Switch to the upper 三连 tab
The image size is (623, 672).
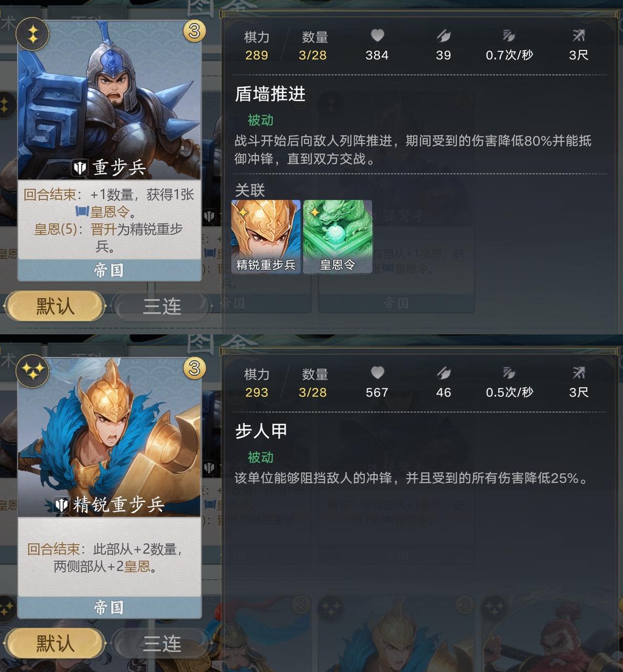[x=162, y=306]
